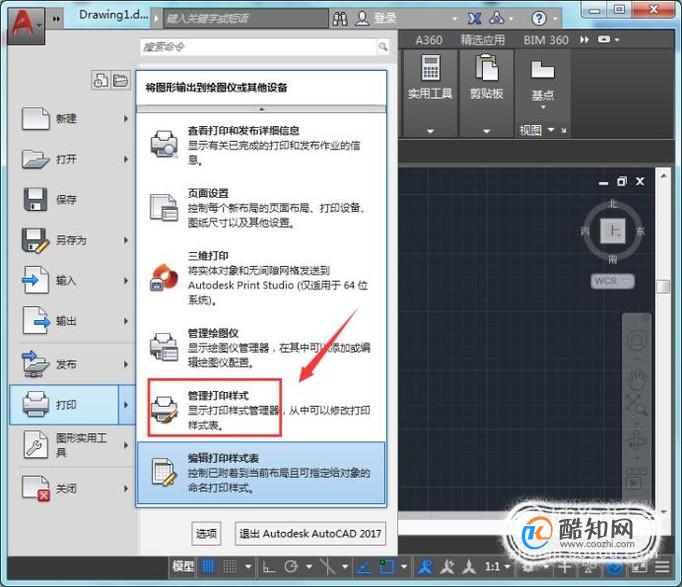
Task: Expand Drawing Utilities submenu arrow
Action: pos(126,445)
